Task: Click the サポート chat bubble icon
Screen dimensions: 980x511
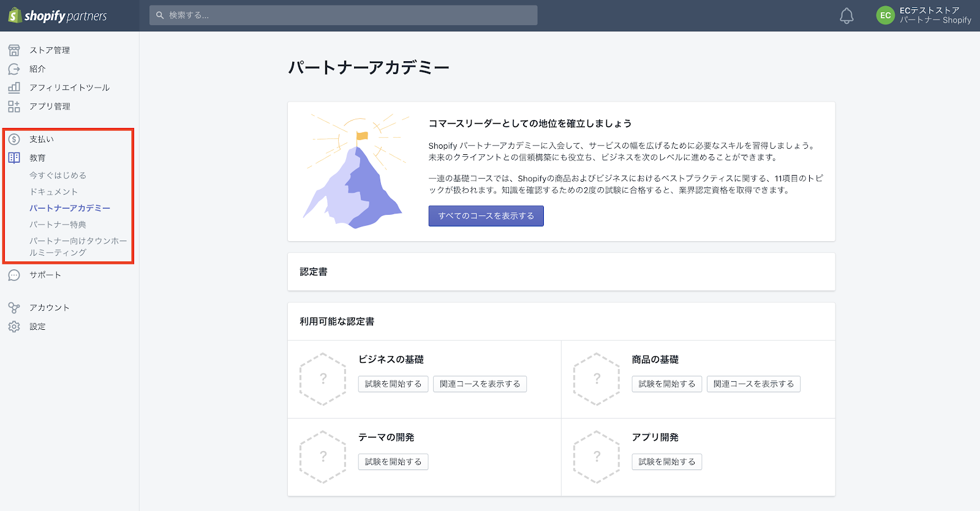Action: (x=14, y=275)
